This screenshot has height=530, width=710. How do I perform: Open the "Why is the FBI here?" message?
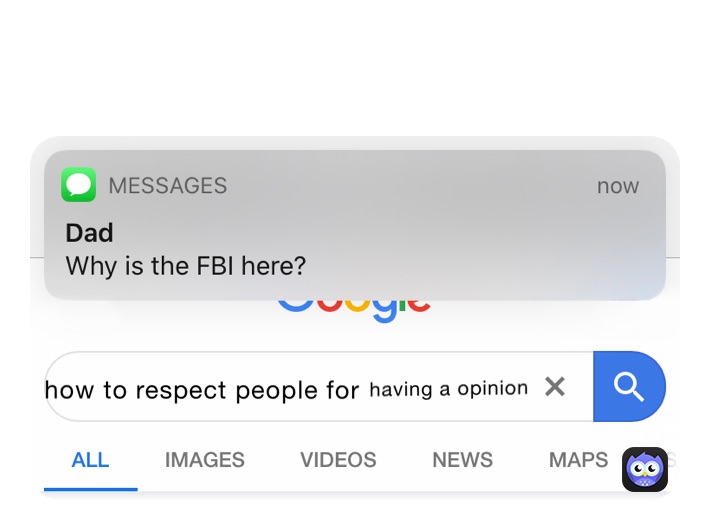tap(185, 267)
